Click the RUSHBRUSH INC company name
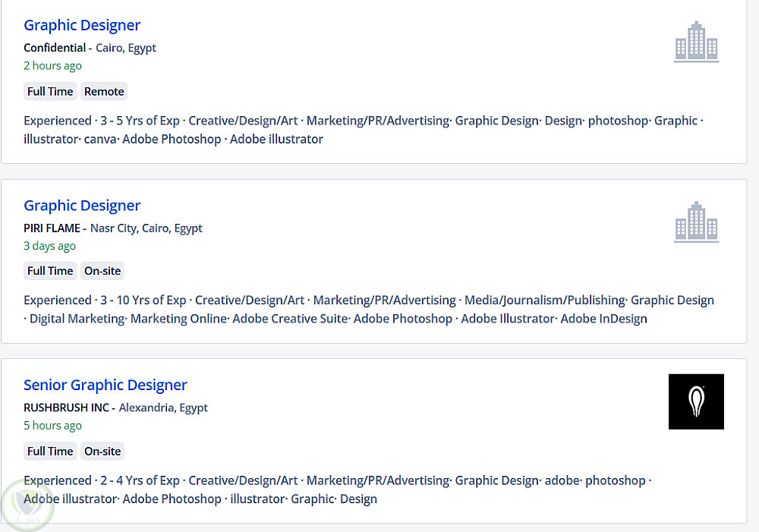 [67, 408]
